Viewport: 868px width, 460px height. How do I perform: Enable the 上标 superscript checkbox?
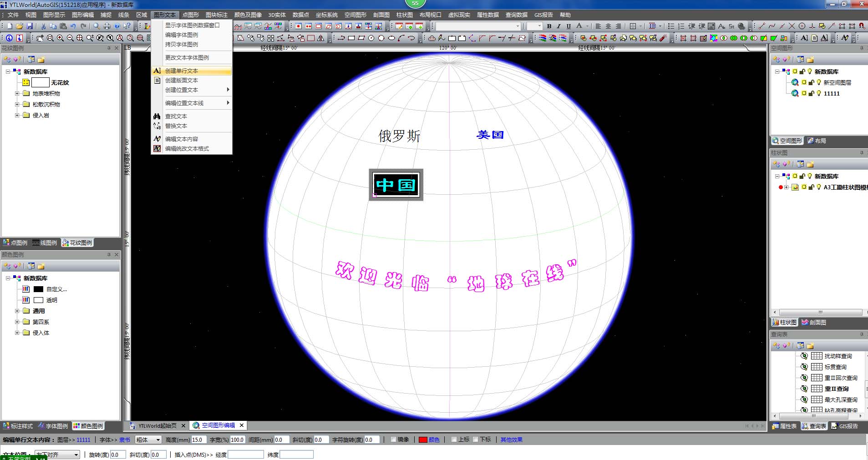454,440
